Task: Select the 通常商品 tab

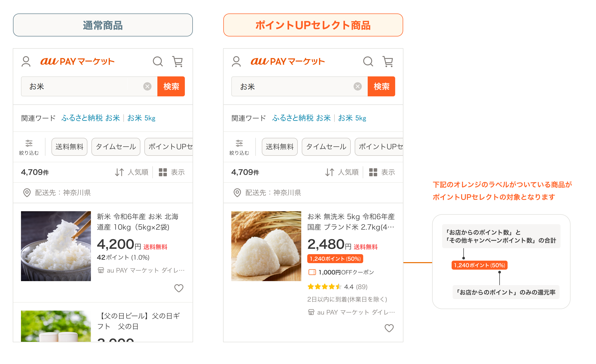Action: pos(103,25)
